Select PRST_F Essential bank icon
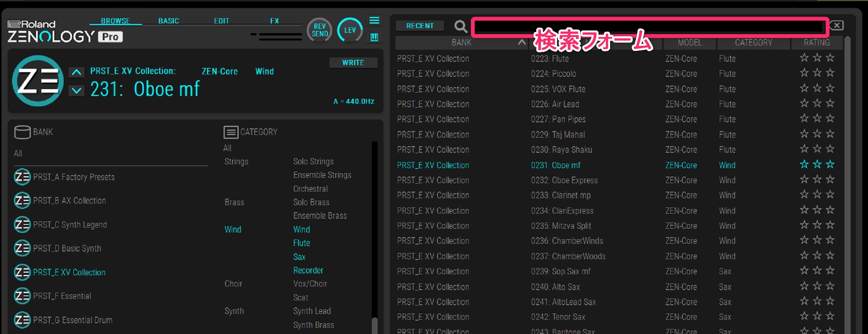Image resolution: width=868 pixels, height=334 pixels. click(x=22, y=296)
